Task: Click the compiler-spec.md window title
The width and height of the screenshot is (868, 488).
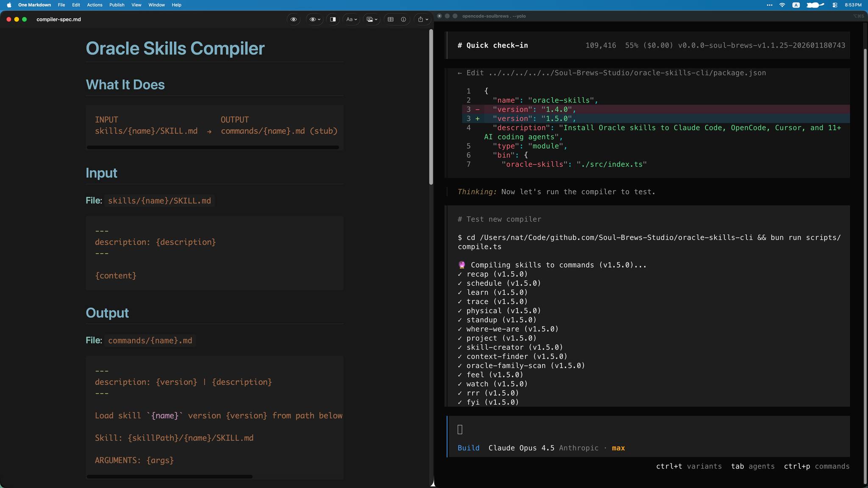Action: 58,19
